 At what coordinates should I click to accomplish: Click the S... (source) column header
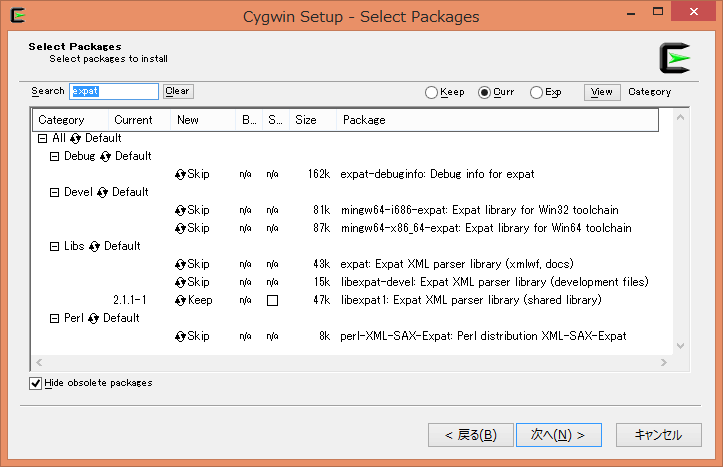(x=276, y=120)
